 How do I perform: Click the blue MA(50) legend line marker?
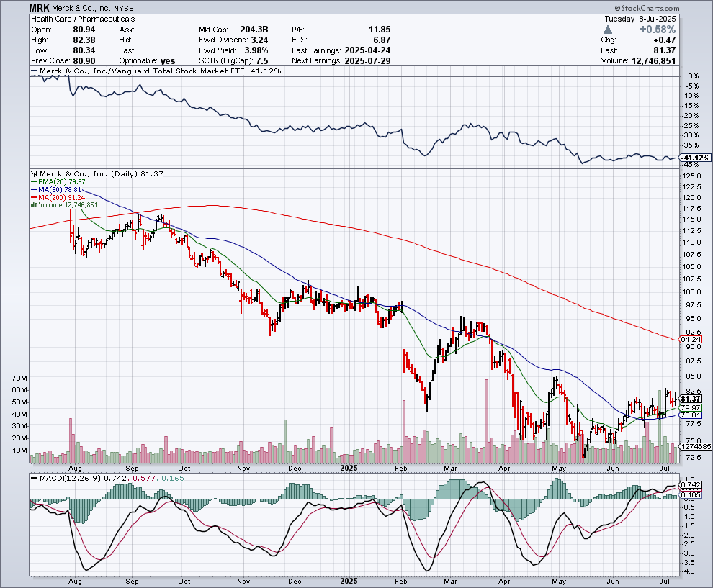[34, 189]
